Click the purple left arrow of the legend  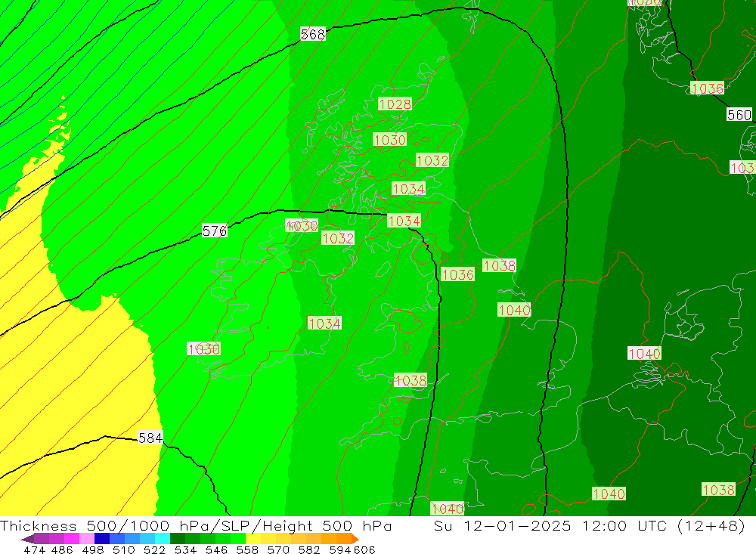pyautogui.click(x=27, y=539)
